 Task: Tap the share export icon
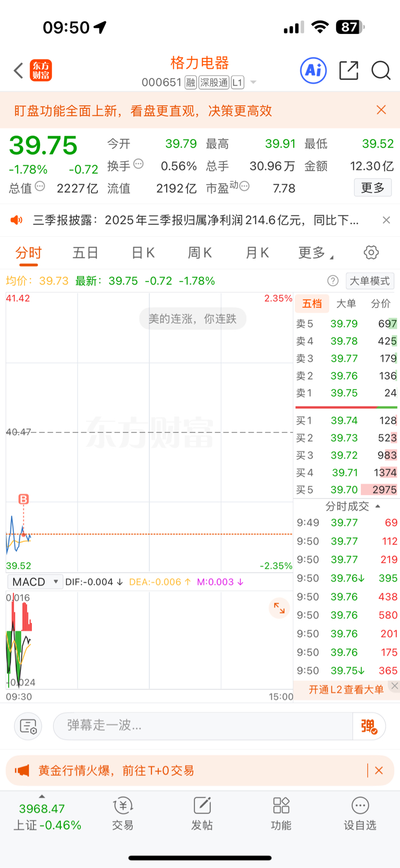coord(348,70)
